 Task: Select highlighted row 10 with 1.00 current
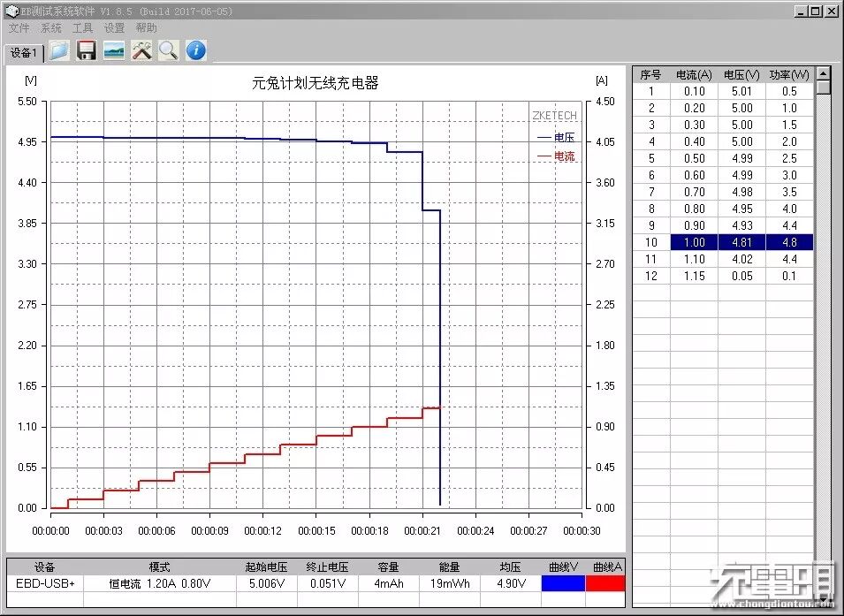723,242
